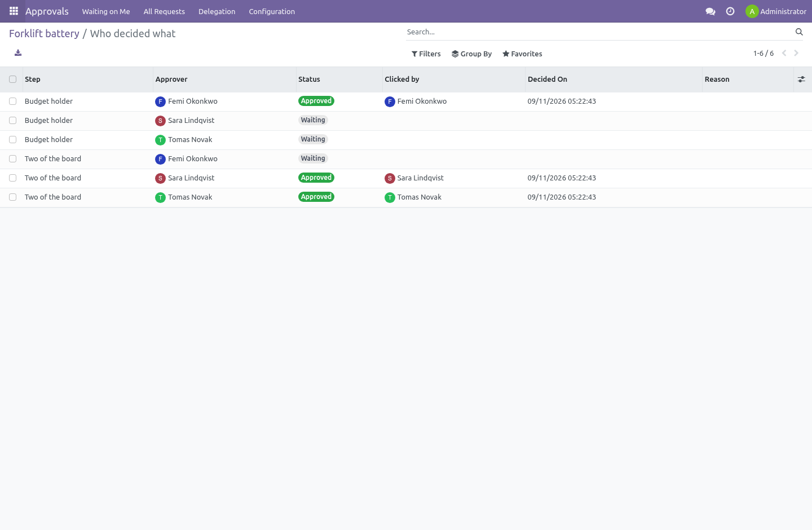
Task: Click Femi Okonkwo avatar in Clicked by column
Action: point(390,101)
